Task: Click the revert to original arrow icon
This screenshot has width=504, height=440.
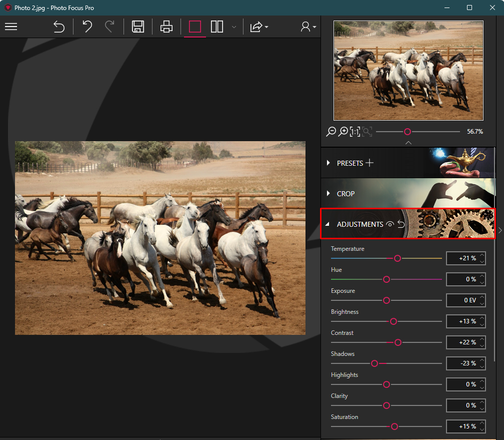Action: [x=59, y=27]
